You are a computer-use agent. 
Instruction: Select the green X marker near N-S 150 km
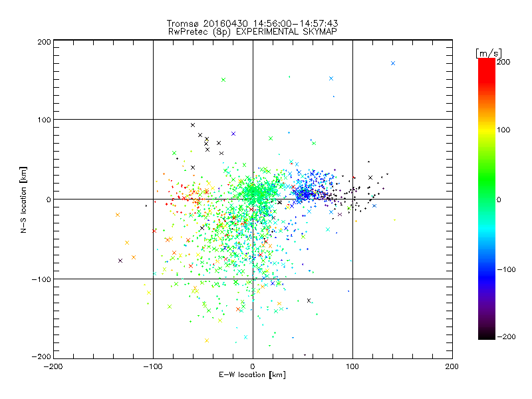223,80
